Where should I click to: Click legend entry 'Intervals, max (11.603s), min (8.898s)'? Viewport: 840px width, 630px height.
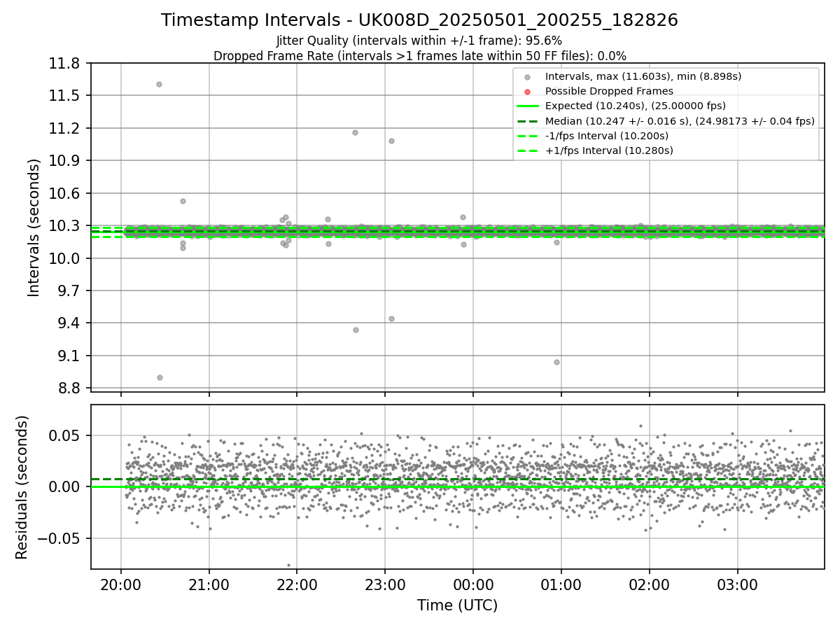(643, 76)
